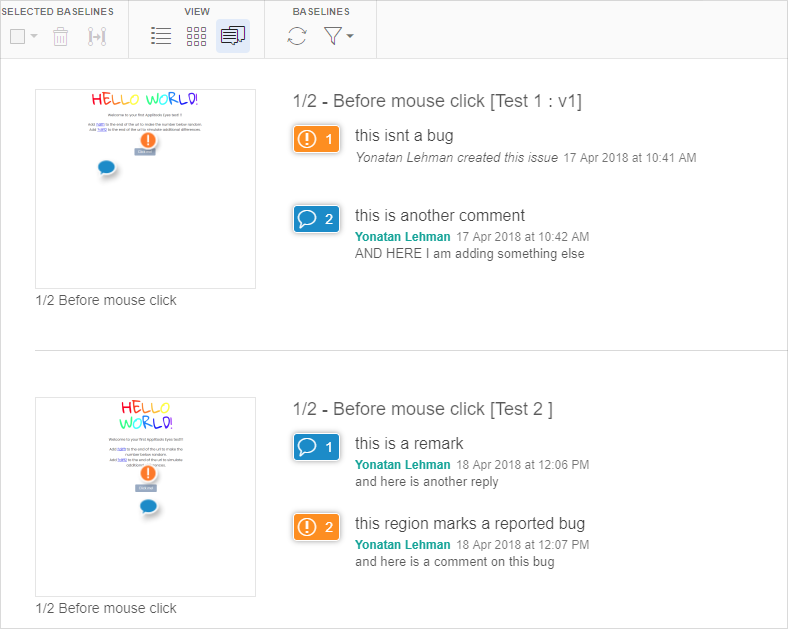Open the Test 1 baseline thumbnail
The height and width of the screenshot is (629, 788).
tap(145, 189)
